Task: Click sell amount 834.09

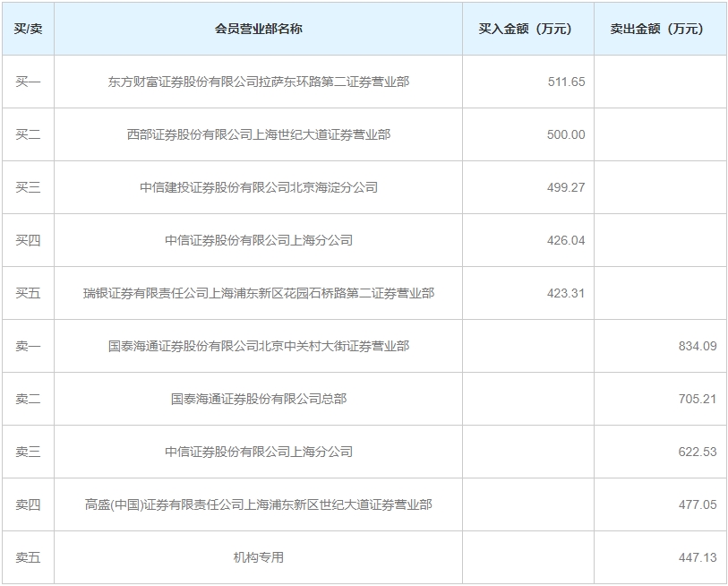Action: click(x=698, y=346)
